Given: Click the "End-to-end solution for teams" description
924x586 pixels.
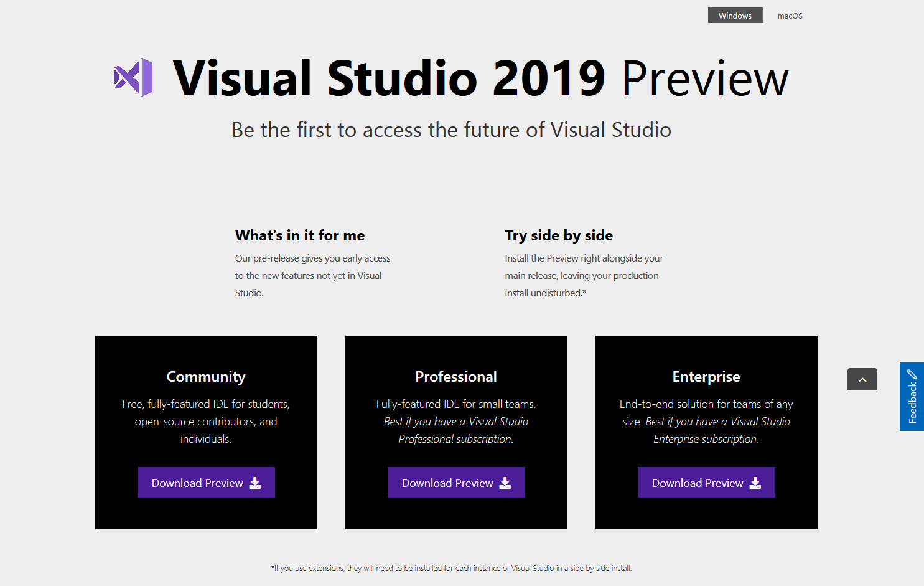Looking at the screenshot, I should (x=706, y=422).
